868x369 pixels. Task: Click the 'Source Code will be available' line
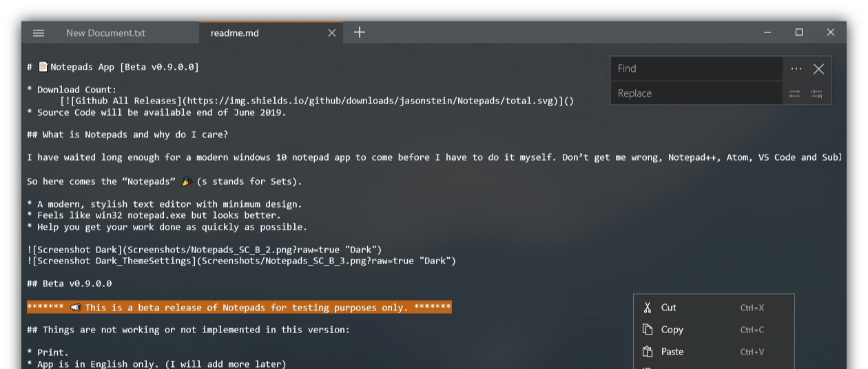click(156, 112)
